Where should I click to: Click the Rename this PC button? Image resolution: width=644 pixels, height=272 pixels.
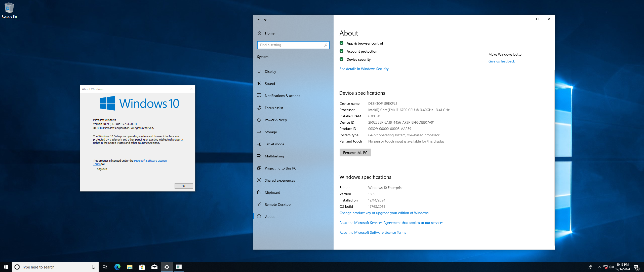[x=355, y=153]
